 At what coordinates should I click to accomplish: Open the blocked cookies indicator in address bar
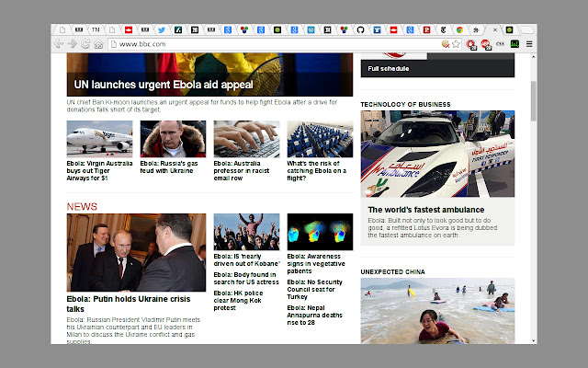coord(446,44)
